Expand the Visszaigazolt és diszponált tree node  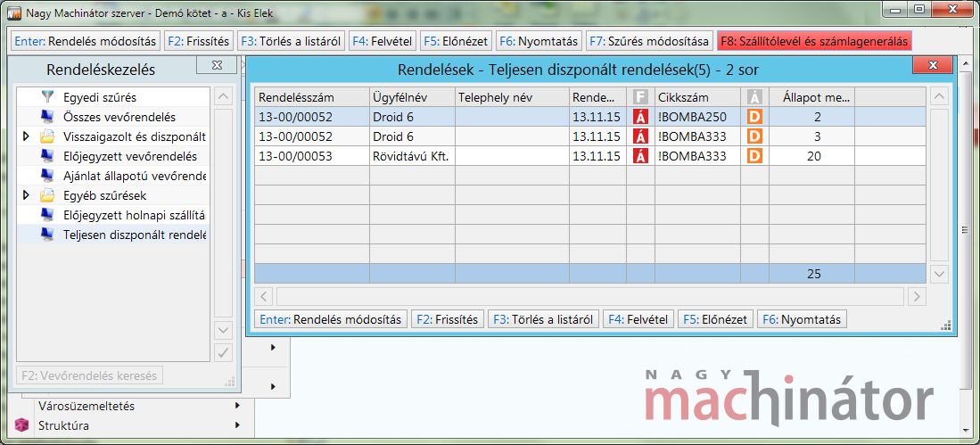[26, 136]
